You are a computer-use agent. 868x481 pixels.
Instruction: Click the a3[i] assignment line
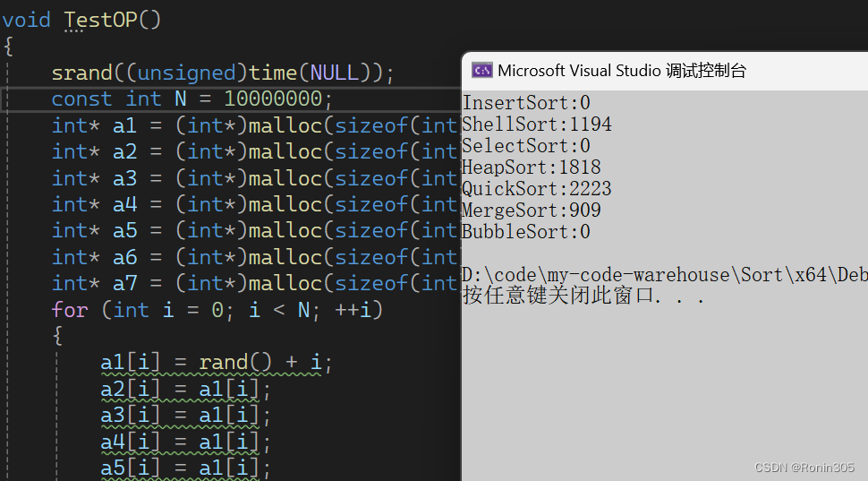click(x=185, y=416)
